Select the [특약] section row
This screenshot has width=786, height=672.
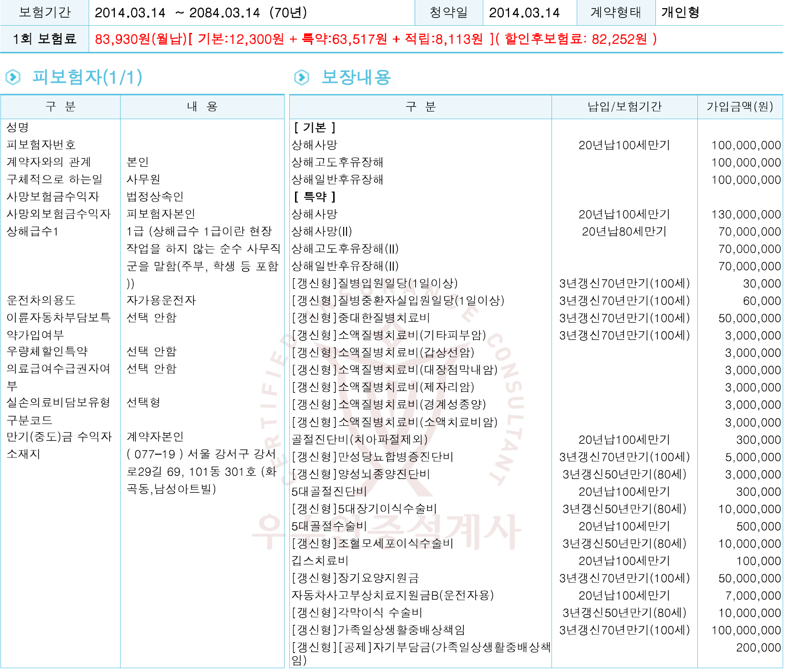tap(536, 197)
